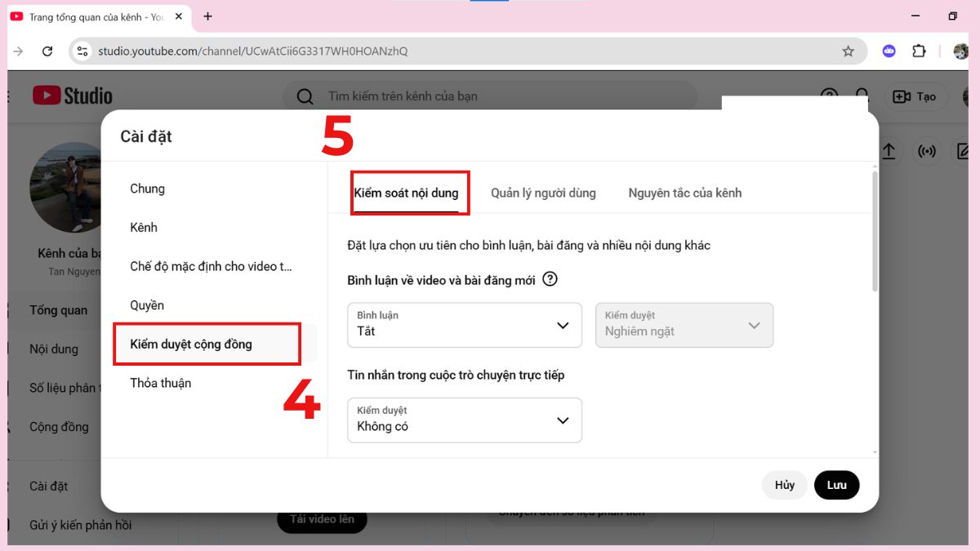The width and height of the screenshot is (980, 551).
Task: Click the upload video arrow icon
Action: (889, 151)
